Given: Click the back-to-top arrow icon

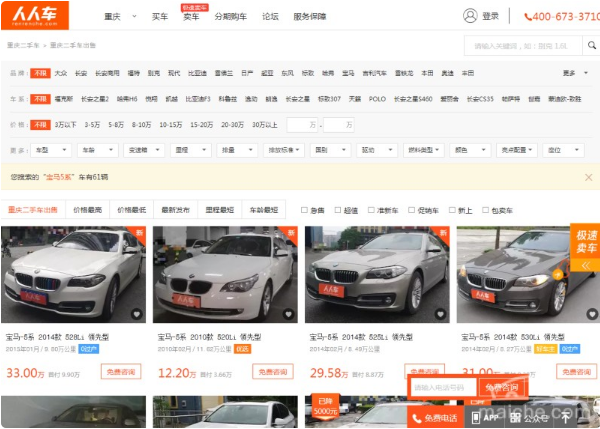Looking at the screenshot, I should (x=565, y=418).
